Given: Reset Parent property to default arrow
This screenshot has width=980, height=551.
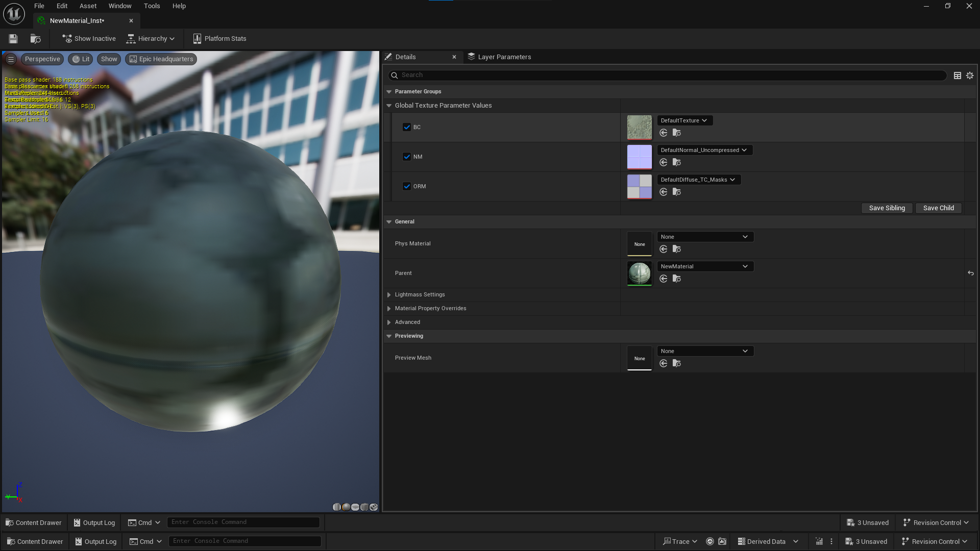Looking at the screenshot, I should 970,273.
